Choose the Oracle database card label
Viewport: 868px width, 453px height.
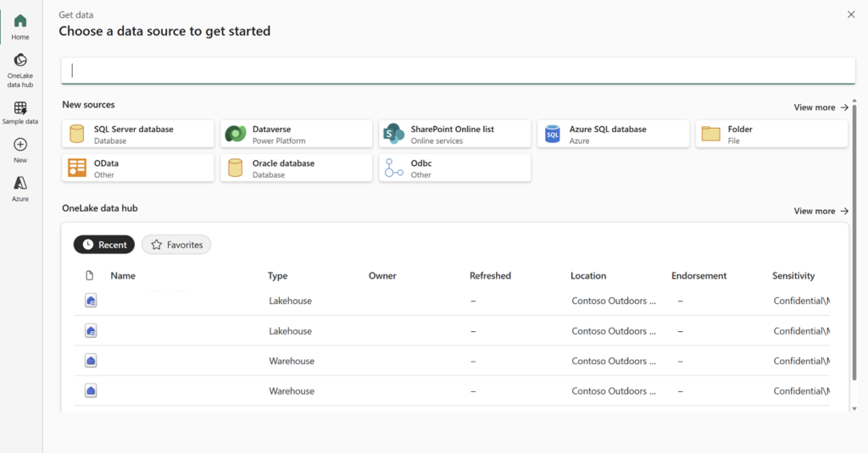(283, 163)
